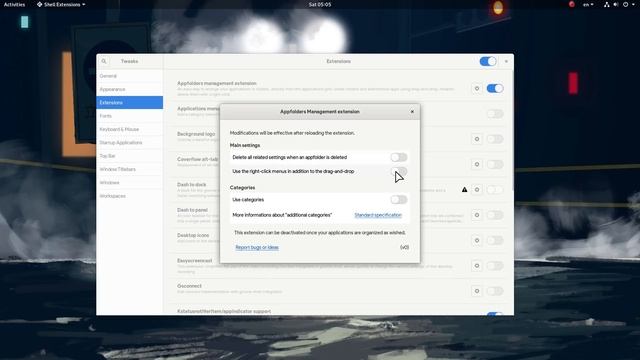Click the Activities button in top bar
This screenshot has height=360, width=640.
[14, 4]
